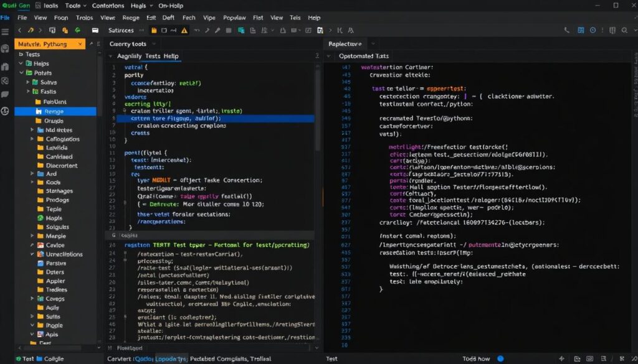Expand the Ntd Hebes folder
This screenshot has height=364, width=638.
coord(32,130)
